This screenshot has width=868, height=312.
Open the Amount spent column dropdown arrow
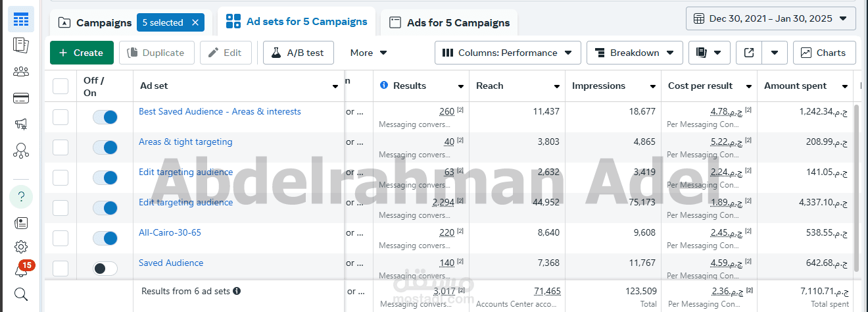coord(844,86)
